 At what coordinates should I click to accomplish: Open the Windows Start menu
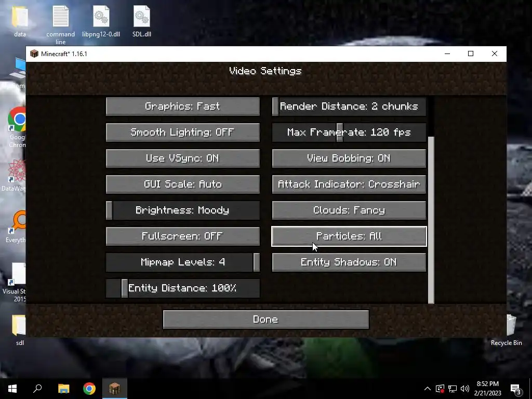pyautogui.click(x=12, y=389)
